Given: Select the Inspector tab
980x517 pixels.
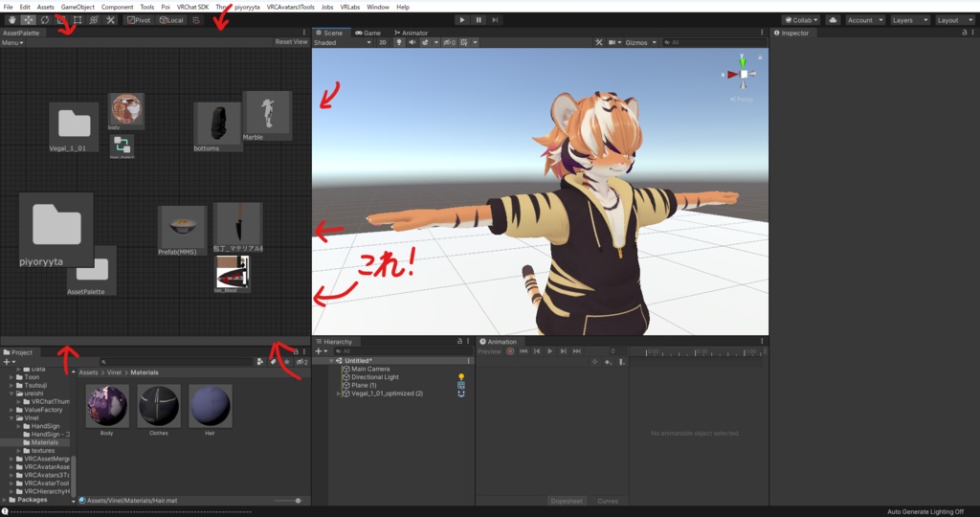Looking at the screenshot, I should click(x=791, y=33).
